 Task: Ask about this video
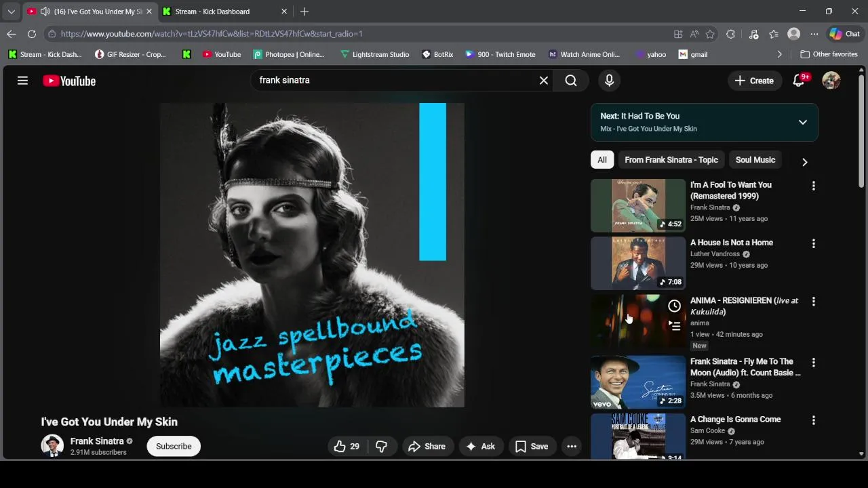coord(481,446)
